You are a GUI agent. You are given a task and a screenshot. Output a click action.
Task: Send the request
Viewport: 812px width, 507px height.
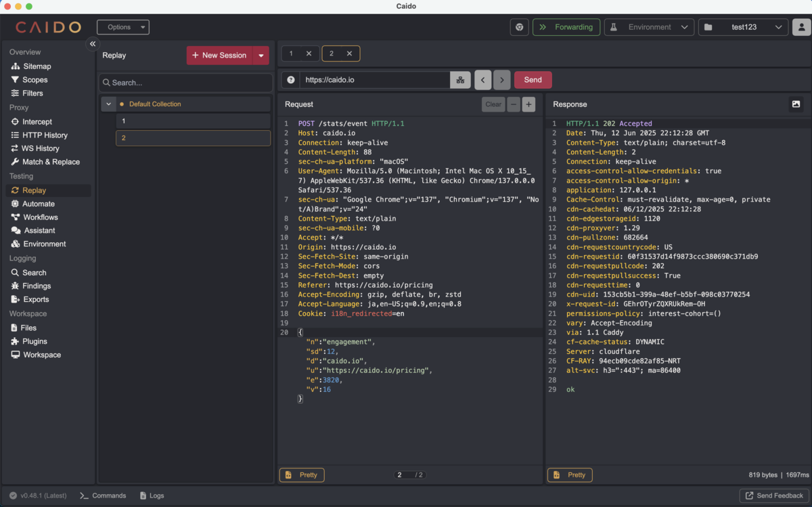pos(533,80)
